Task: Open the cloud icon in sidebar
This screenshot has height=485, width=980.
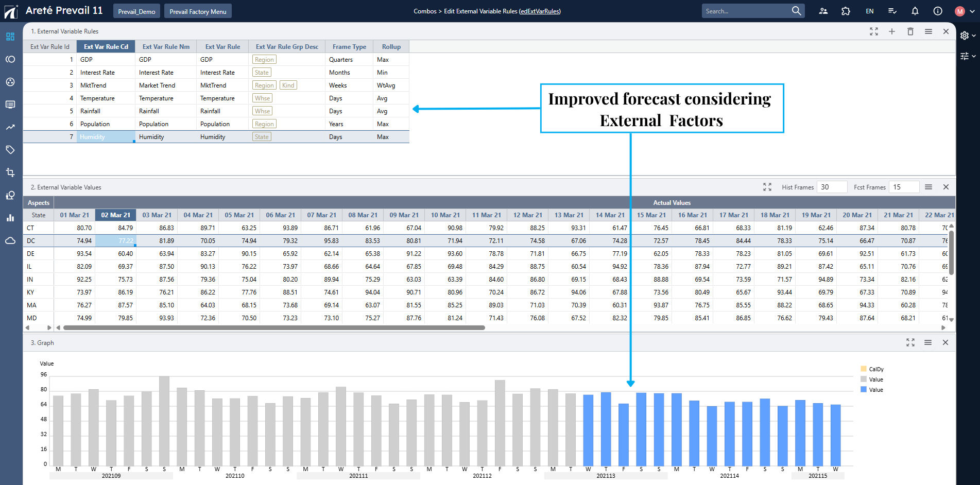Action: point(10,240)
